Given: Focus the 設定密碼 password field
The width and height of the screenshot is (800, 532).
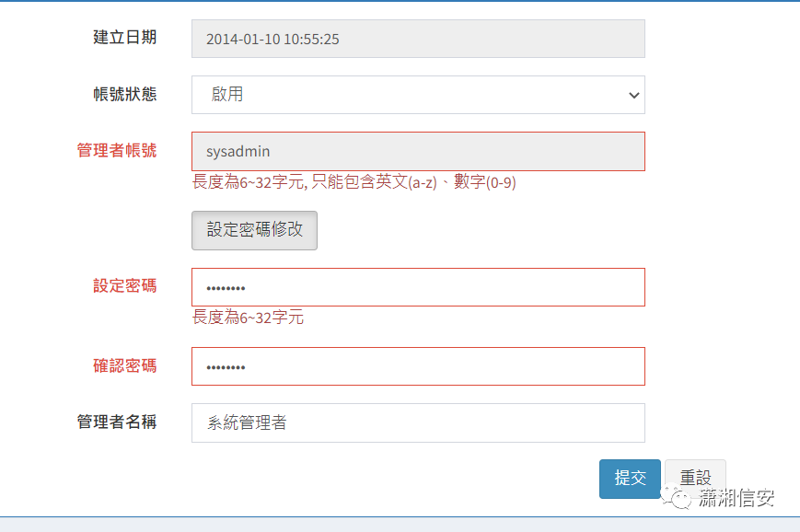Looking at the screenshot, I should point(418,287).
